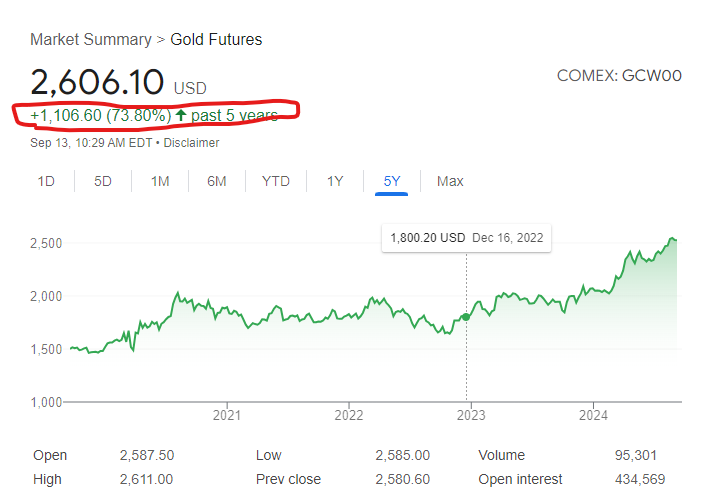The height and width of the screenshot is (497, 706).
Task: Click the green up arrow icon
Action: tap(181, 115)
